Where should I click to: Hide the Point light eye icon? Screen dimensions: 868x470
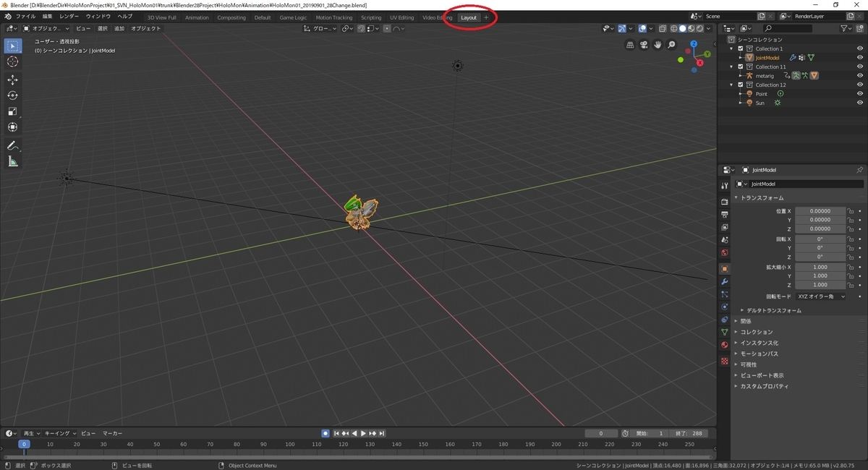tap(860, 94)
